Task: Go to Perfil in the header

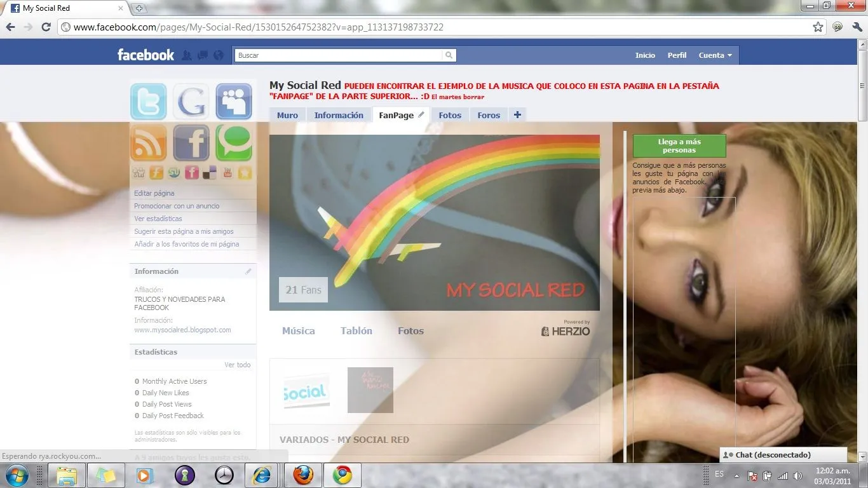Action: tap(677, 55)
